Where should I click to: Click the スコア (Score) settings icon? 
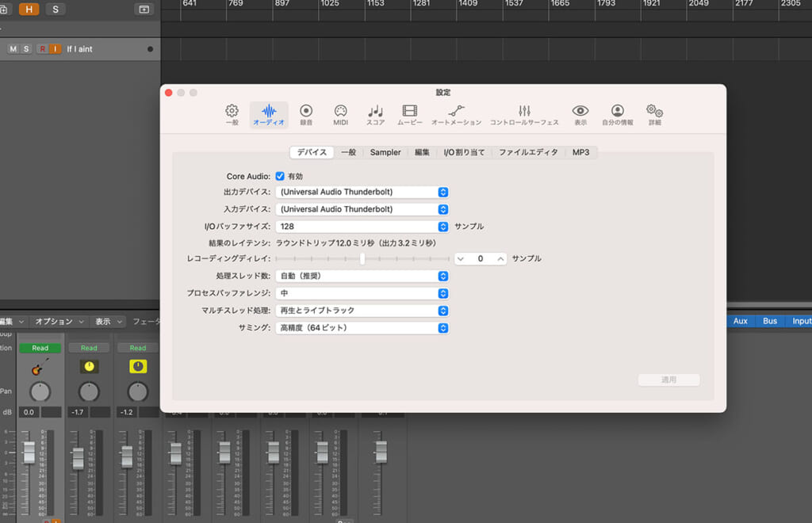pos(375,115)
